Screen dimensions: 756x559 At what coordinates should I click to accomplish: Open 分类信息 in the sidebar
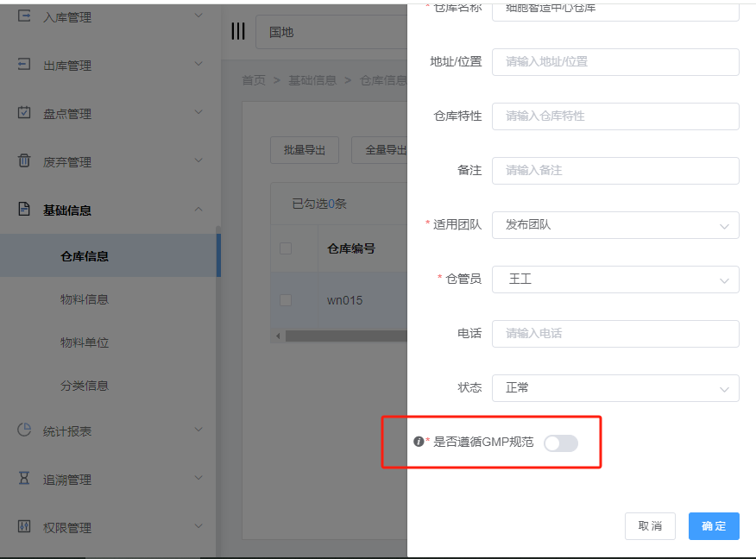[85, 386]
